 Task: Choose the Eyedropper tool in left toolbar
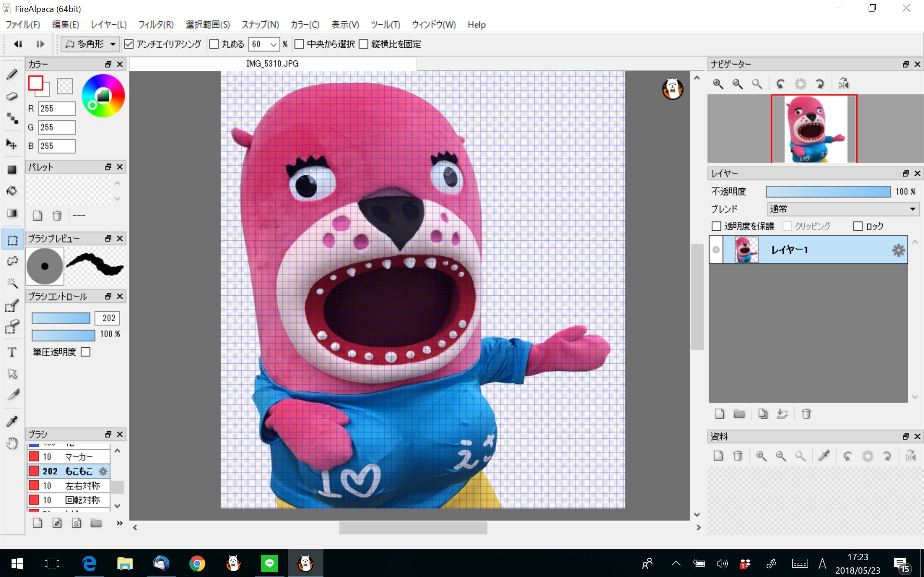click(x=12, y=421)
